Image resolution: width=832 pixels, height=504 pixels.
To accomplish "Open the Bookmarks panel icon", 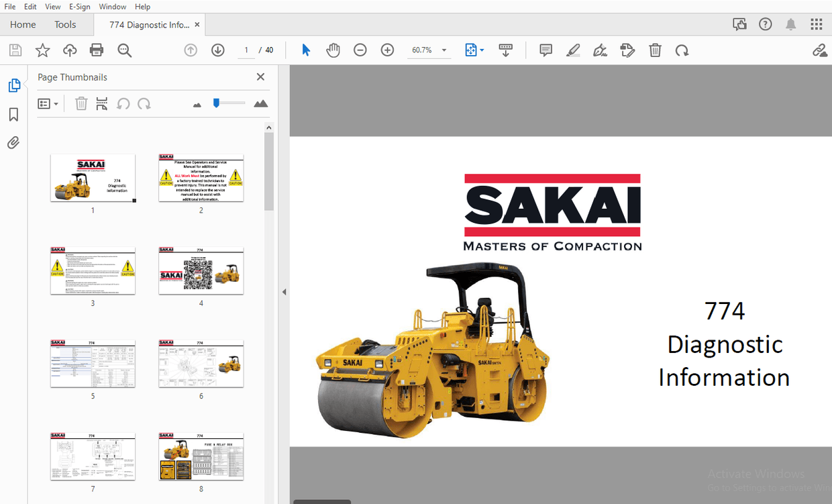I will click(x=13, y=115).
